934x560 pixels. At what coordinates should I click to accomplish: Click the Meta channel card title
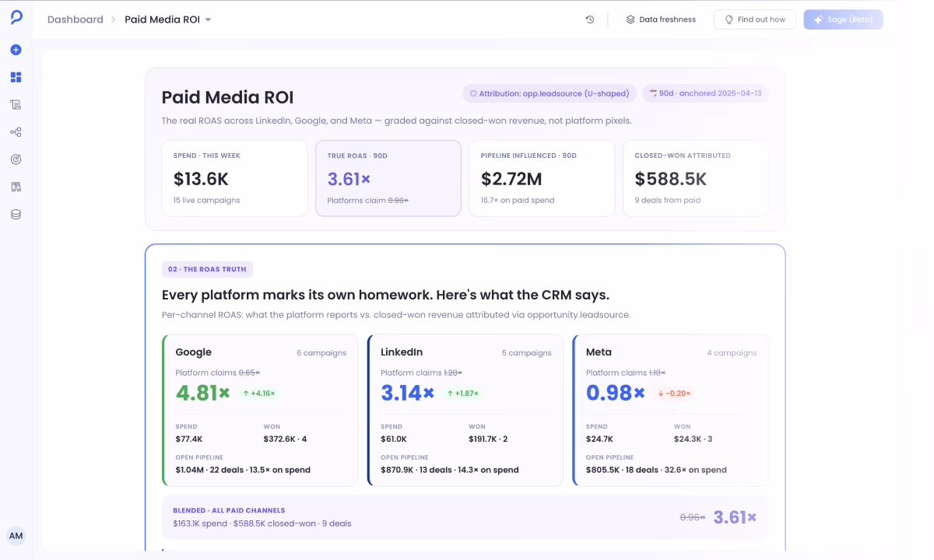point(599,352)
